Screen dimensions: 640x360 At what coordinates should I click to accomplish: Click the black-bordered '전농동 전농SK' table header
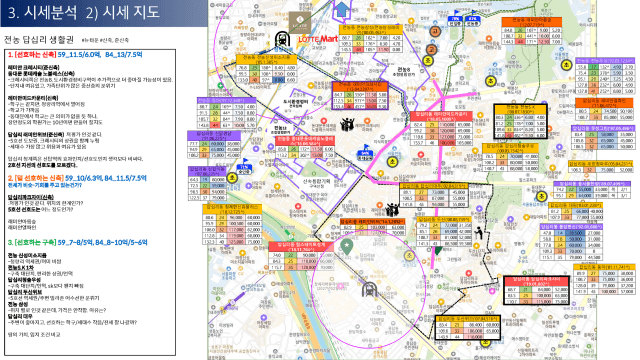point(520,109)
